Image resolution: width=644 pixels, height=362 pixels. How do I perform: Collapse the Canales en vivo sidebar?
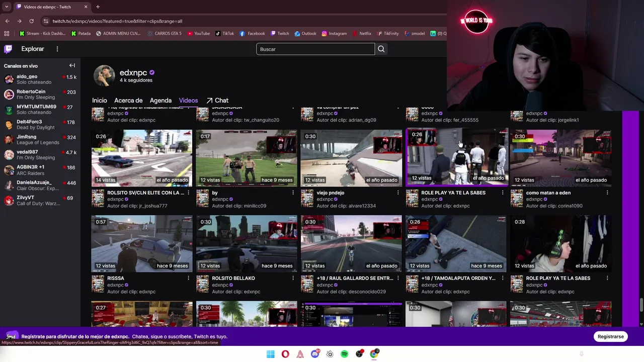(x=72, y=65)
